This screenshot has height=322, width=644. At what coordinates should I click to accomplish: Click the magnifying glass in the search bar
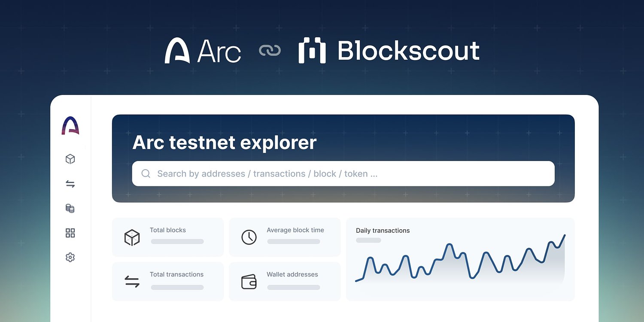point(146,173)
